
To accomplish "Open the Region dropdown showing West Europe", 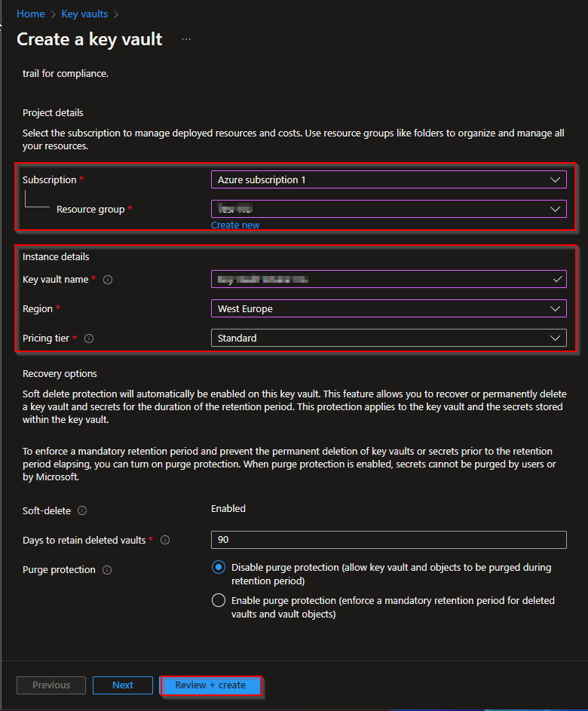I will [x=388, y=308].
